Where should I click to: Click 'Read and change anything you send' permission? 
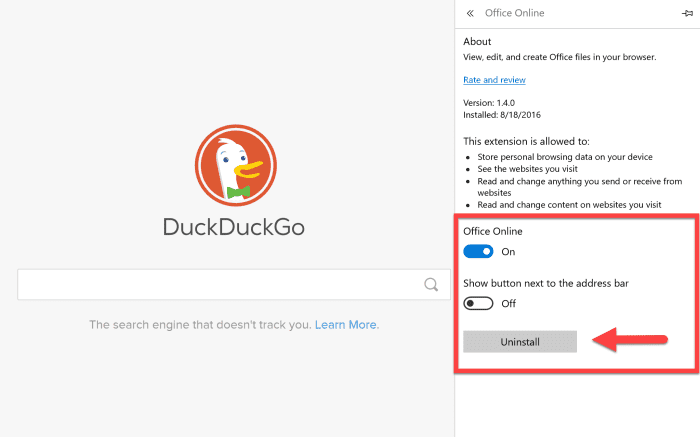pyautogui.click(x=579, y=187)
